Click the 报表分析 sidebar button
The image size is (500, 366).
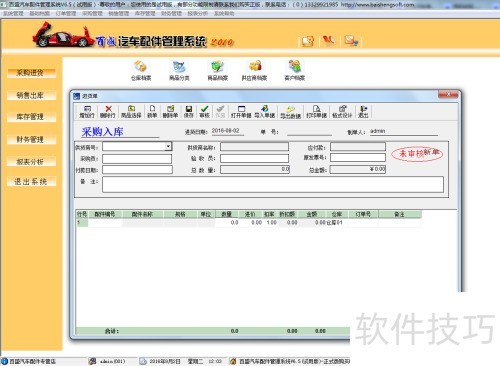(x=31, y=162)
